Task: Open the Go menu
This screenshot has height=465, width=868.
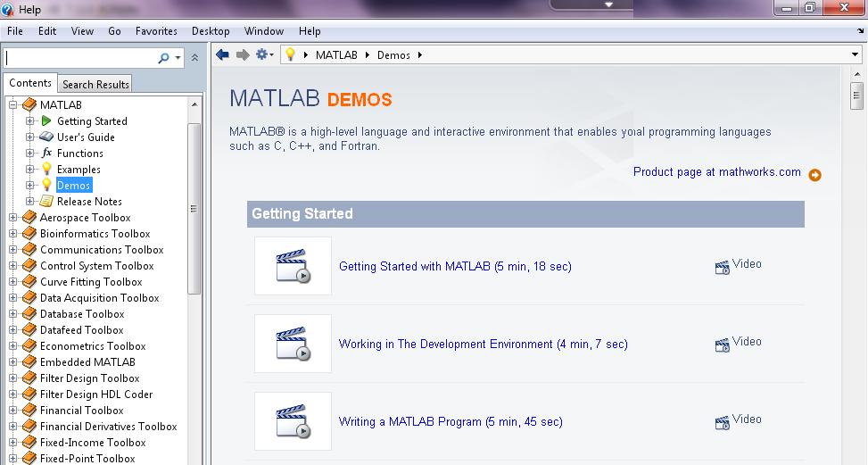Action: pyautogui.click(x=114, y=31)
